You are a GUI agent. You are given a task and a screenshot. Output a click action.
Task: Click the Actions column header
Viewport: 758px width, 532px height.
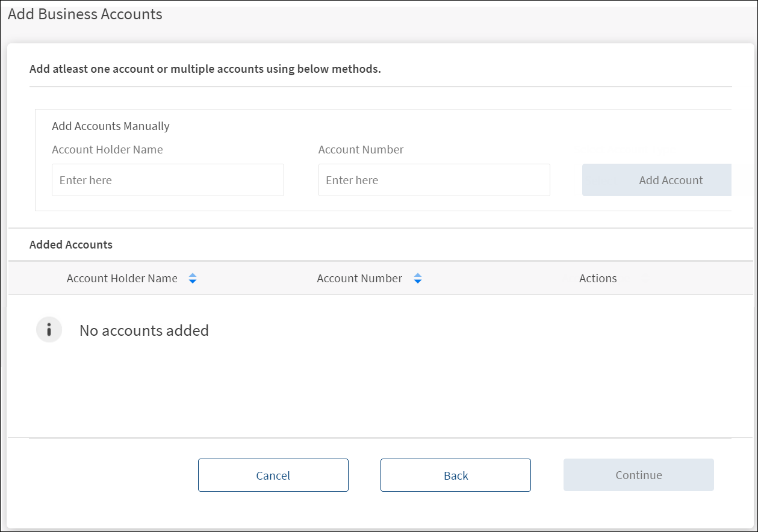(597, 279)
